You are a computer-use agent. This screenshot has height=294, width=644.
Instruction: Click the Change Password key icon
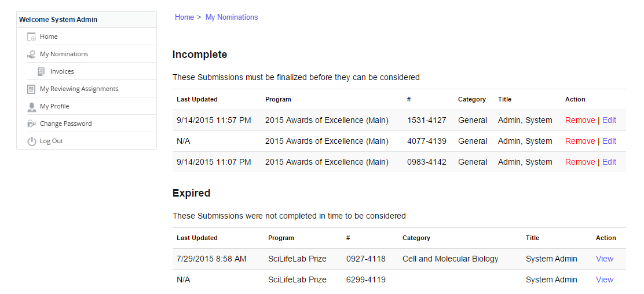pyautogui.click(x=31, y=124)
